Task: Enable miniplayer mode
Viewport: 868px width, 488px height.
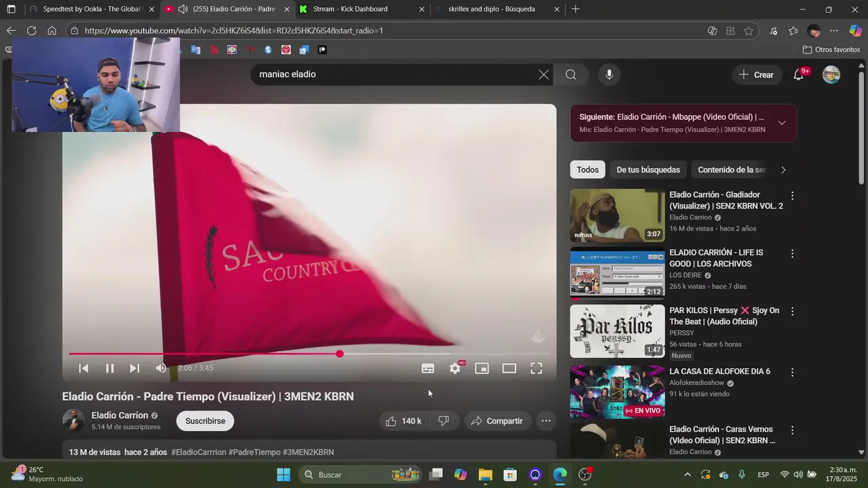Action: coord(481,368)
